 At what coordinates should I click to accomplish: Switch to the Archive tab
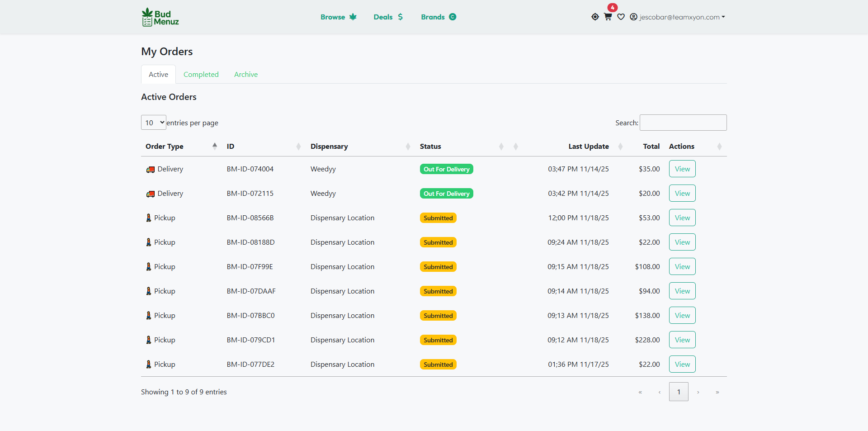[x=245, y=75]
